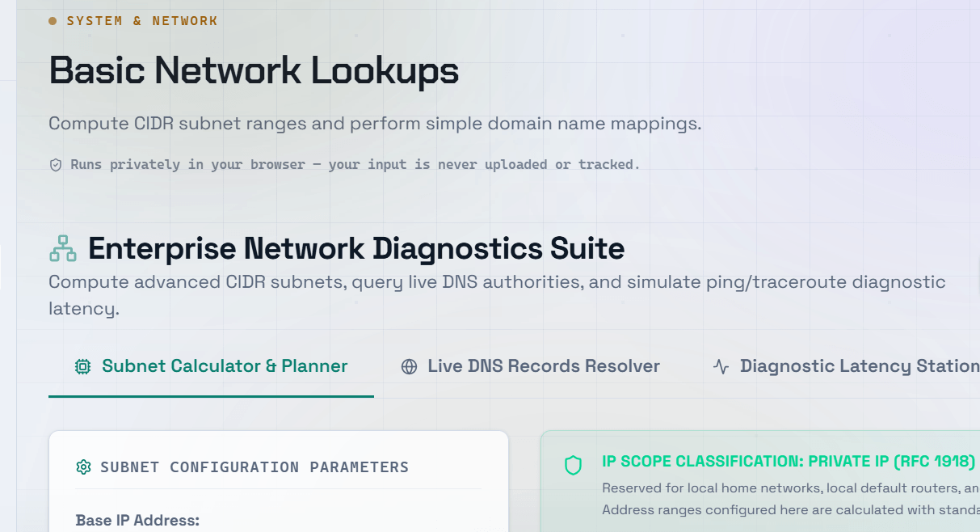Screen dimensions: 980x532
Task: Open the Subnet Calculator & Planner tab
Action: pyautogui.click(x=211, y=366)
